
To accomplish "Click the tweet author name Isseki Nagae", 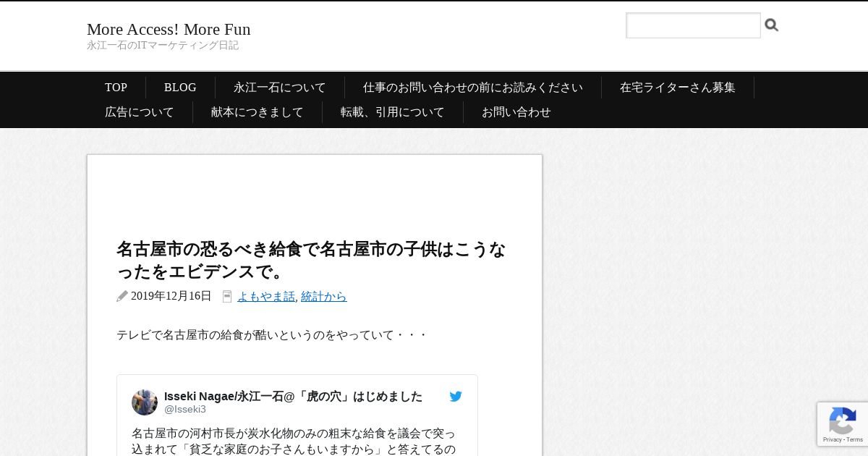I will tap(293, 397).
